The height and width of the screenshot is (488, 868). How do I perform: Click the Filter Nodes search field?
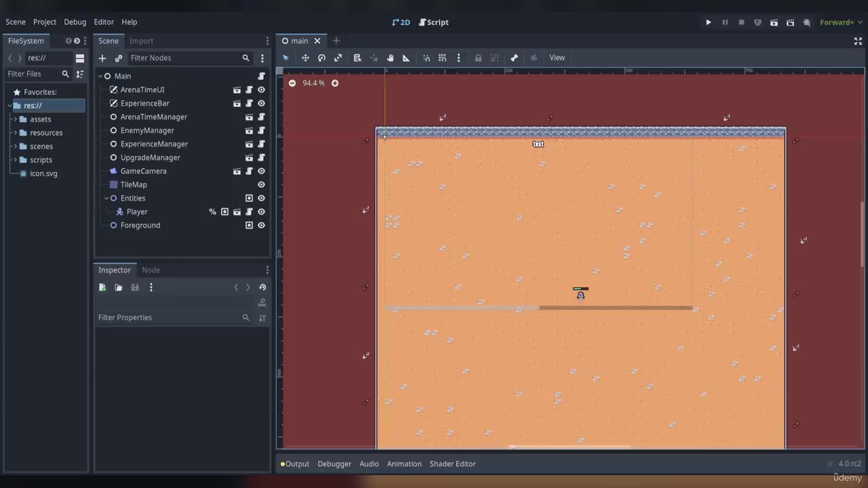pos(190,58)
